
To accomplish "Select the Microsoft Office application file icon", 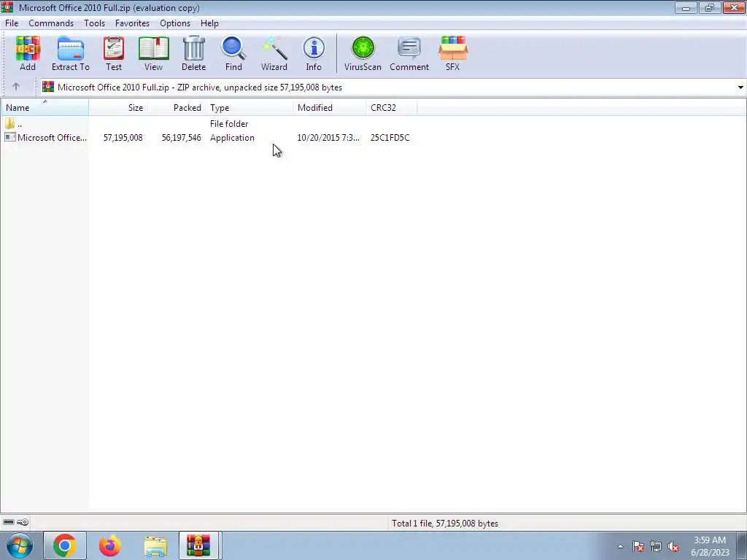I will (x=10, y=138).
